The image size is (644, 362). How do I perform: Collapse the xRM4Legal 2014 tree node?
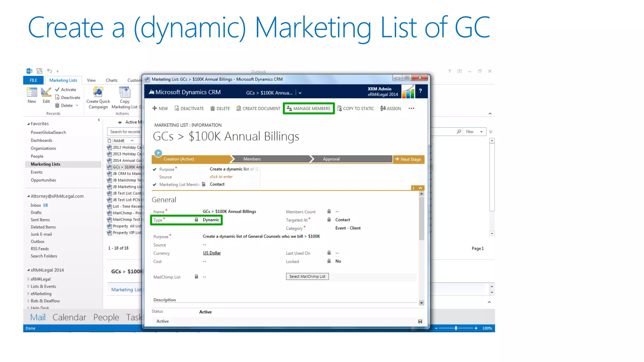28,270
